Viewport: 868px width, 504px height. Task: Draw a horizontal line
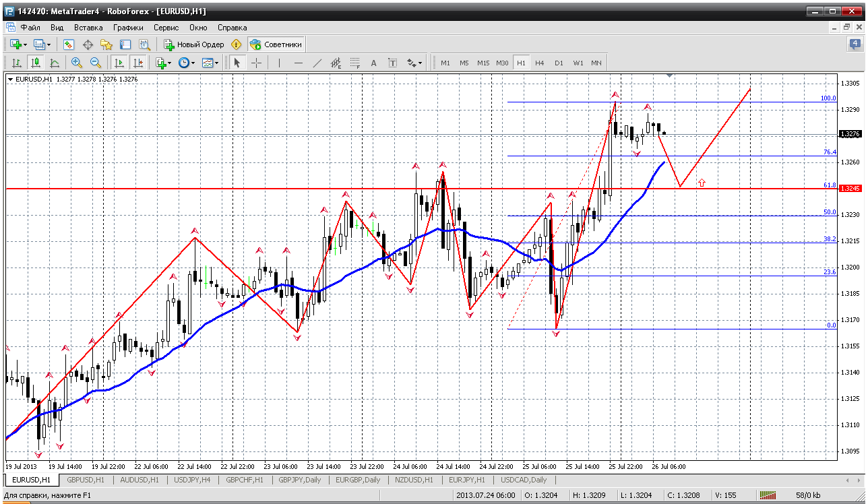click(x=299, y=63)
